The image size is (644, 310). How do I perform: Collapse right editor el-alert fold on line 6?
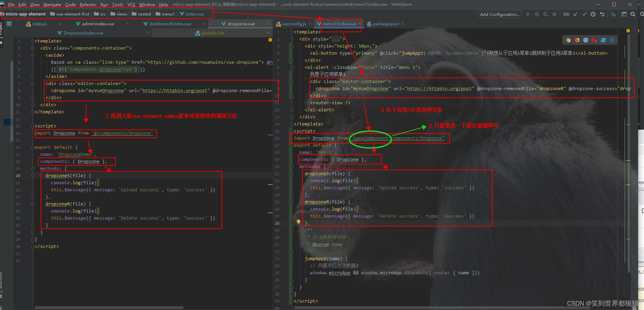point(292,67)
